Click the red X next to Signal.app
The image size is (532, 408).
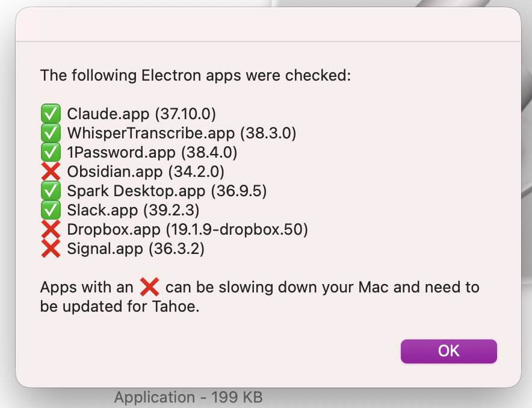tap(51, 249)
